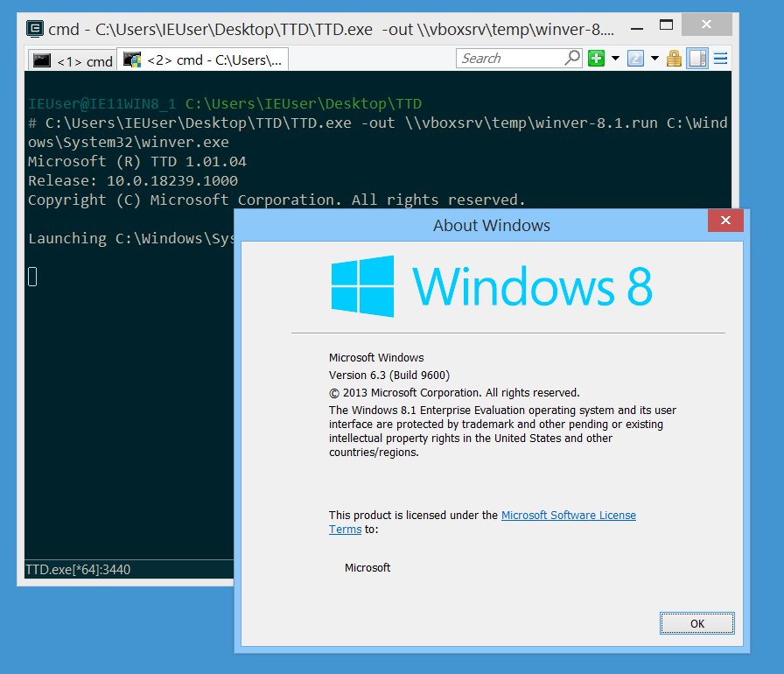
Task: Click the Windows 8 logo flag
Action: coord(362,286)
